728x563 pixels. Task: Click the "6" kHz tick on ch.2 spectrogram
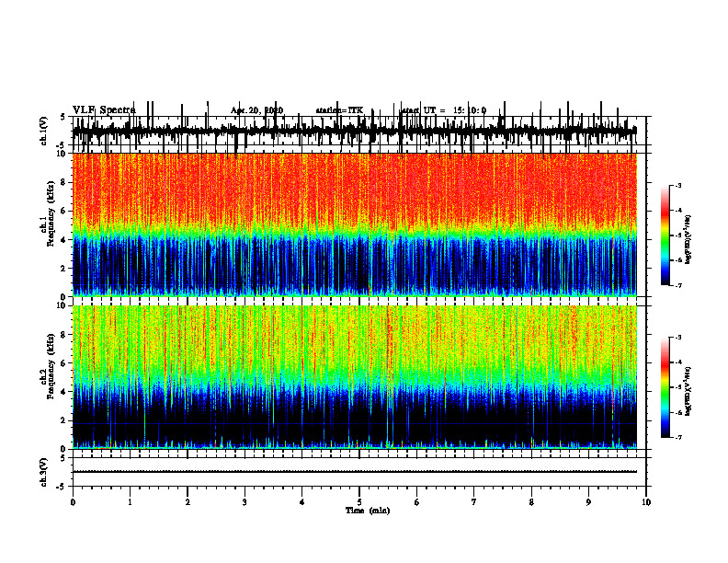click(x=63, y=363)
